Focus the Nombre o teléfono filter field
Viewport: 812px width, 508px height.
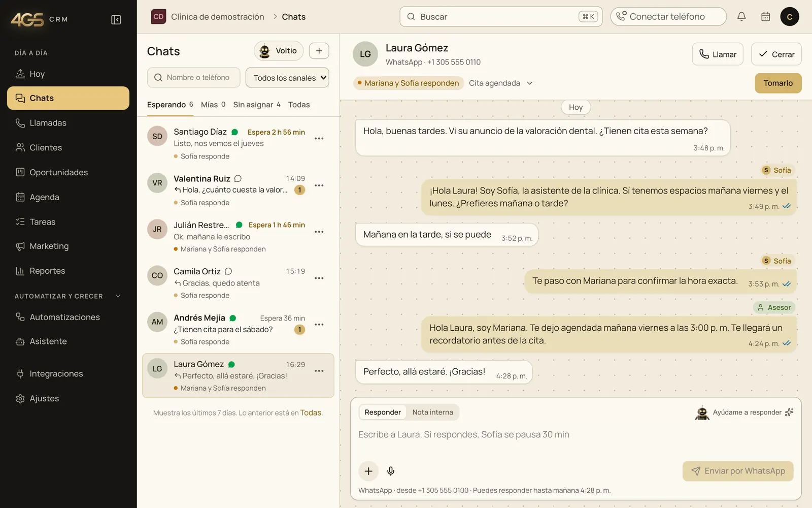(x=193, y=78)
